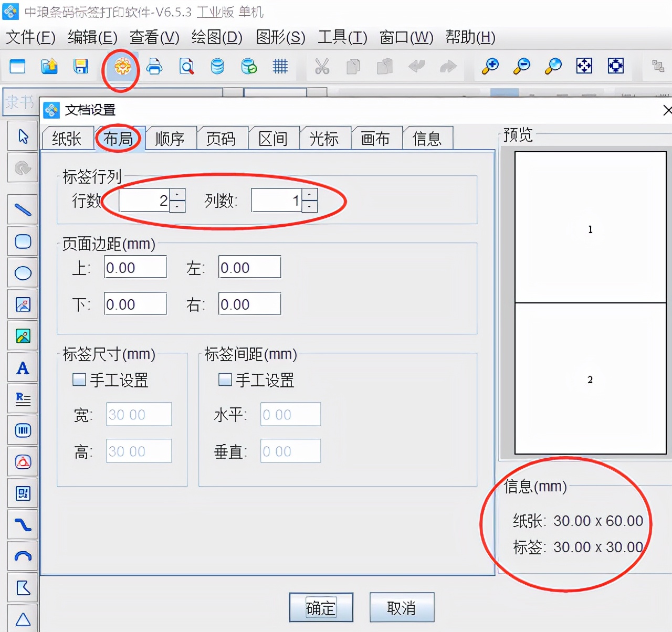Click fit-to-window arrows icon

584,66
